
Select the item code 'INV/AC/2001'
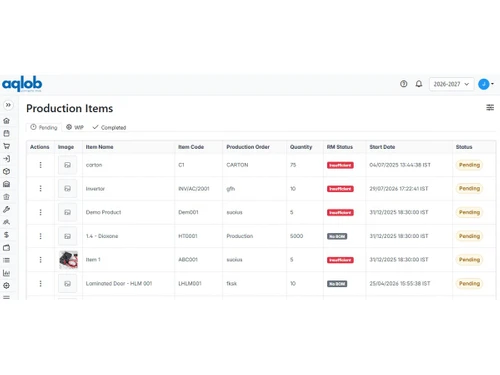194,189
